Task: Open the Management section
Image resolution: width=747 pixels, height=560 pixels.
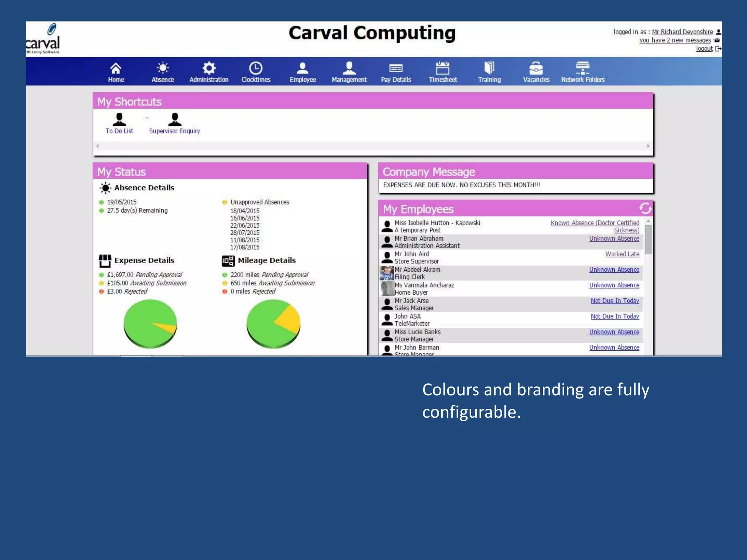Action: coord(349,72)
